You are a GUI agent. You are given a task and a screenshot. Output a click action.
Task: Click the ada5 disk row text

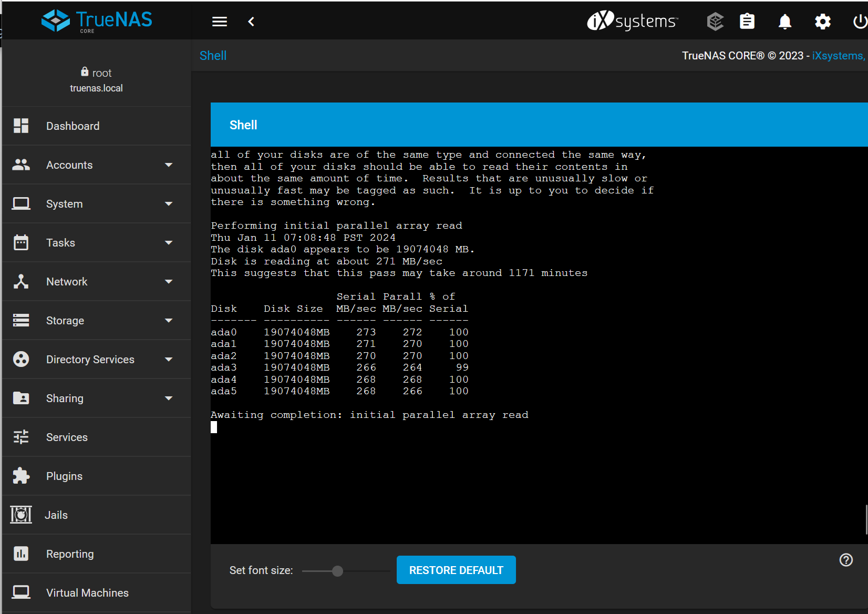pyautogui.click(x=339, y=391)
